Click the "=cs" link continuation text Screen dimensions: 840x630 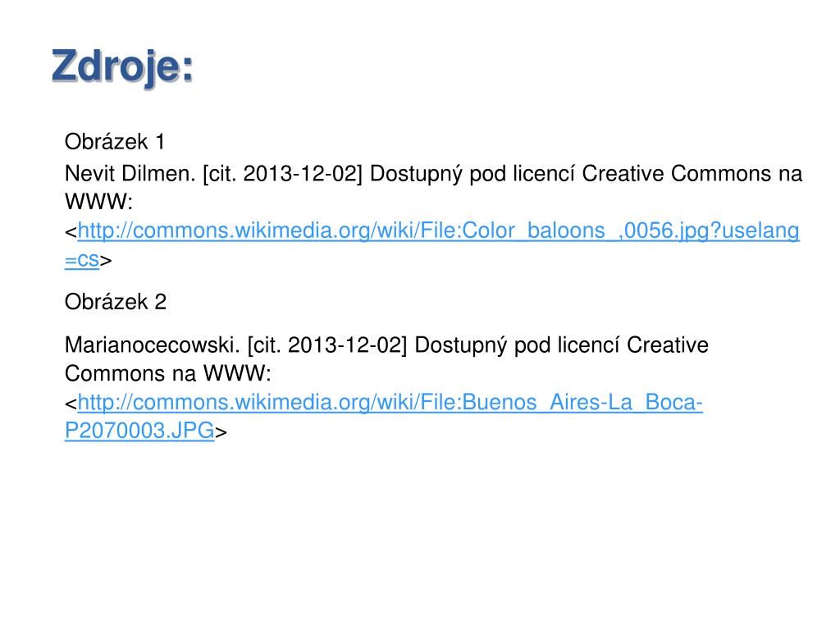point(82,260)
